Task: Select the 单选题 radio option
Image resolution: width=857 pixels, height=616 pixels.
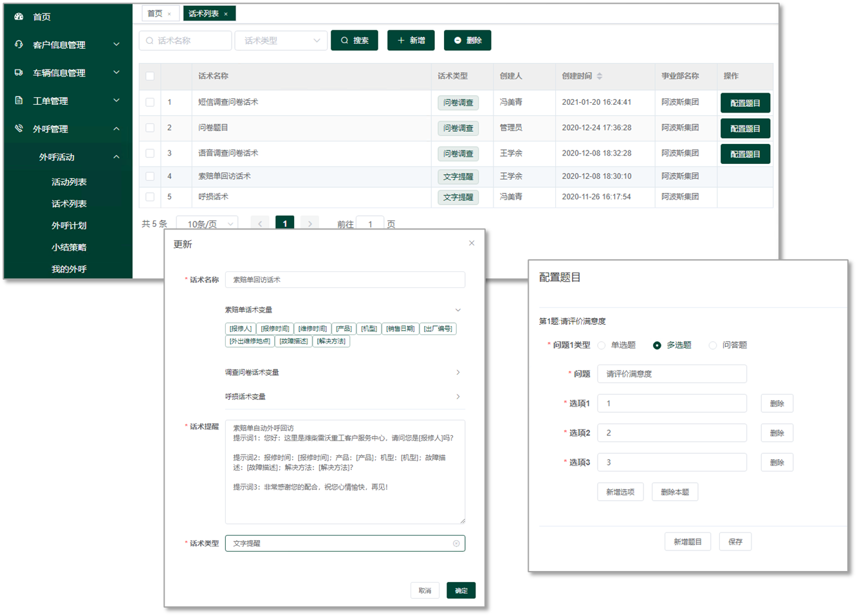Action: (x=602, y=345)
